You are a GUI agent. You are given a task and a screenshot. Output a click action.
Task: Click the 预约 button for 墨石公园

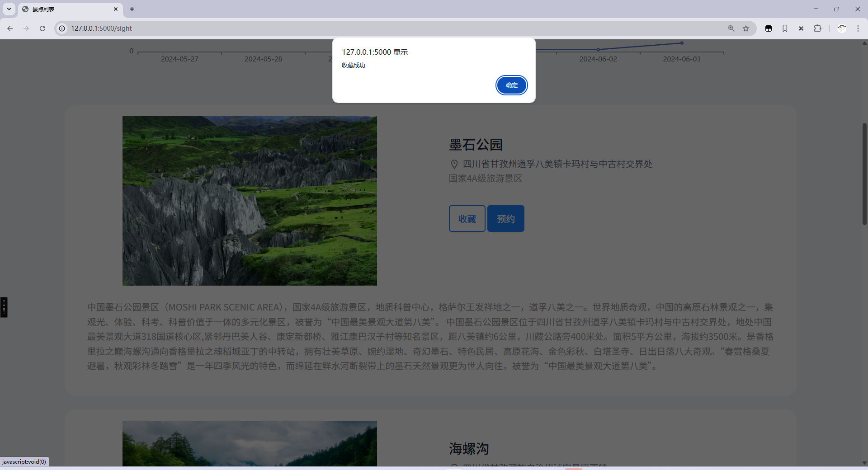(x=506, y=219)
